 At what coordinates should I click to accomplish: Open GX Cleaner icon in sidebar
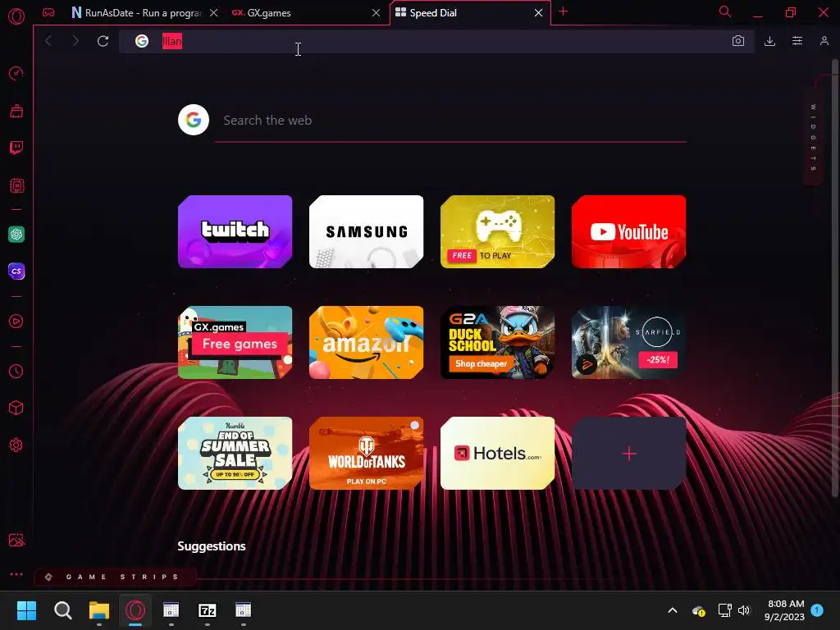[16, 111]
